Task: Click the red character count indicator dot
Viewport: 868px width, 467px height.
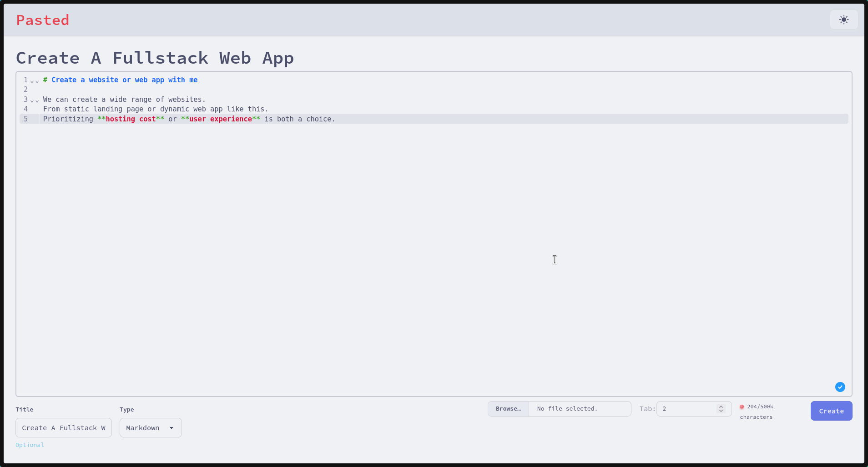Action: point(742,407)
